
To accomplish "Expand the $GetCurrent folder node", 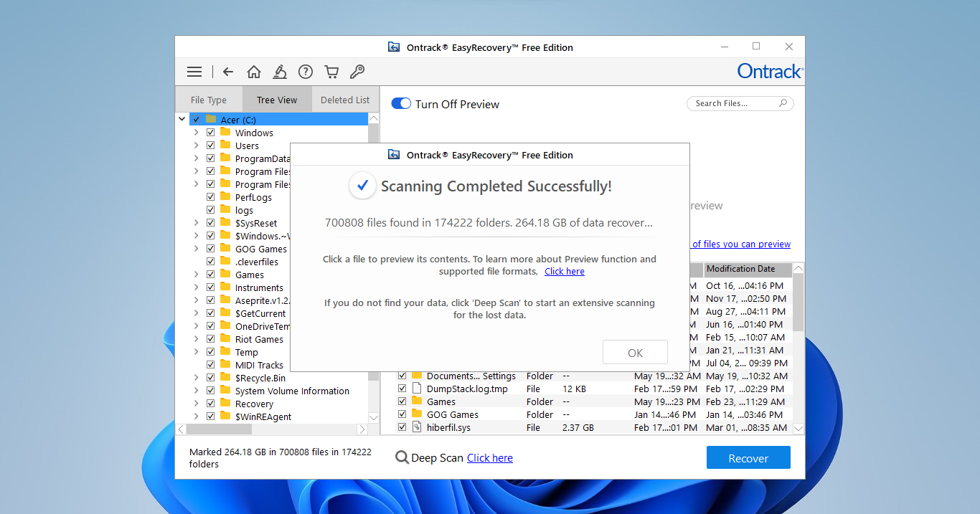I will 196,313.
